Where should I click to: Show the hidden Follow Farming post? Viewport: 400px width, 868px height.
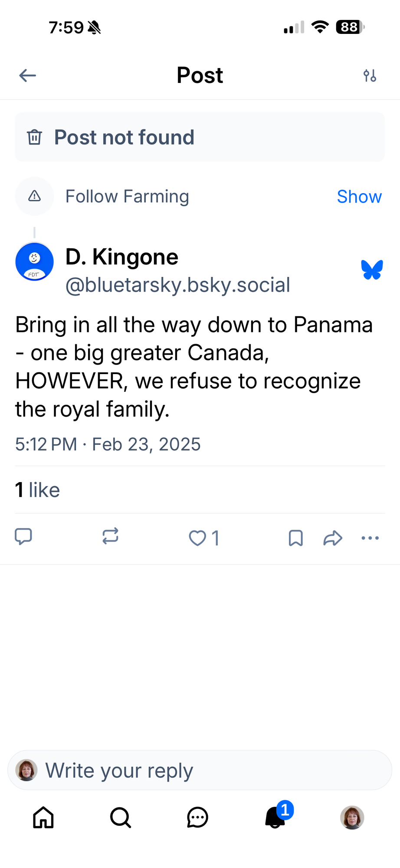pos(359,197)
